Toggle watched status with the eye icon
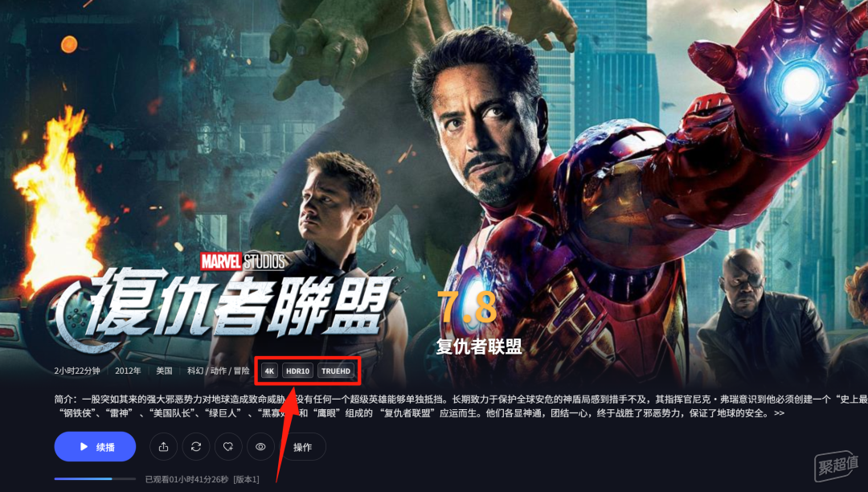Viewport: 868px width, 492px height. tap(260, 447)
